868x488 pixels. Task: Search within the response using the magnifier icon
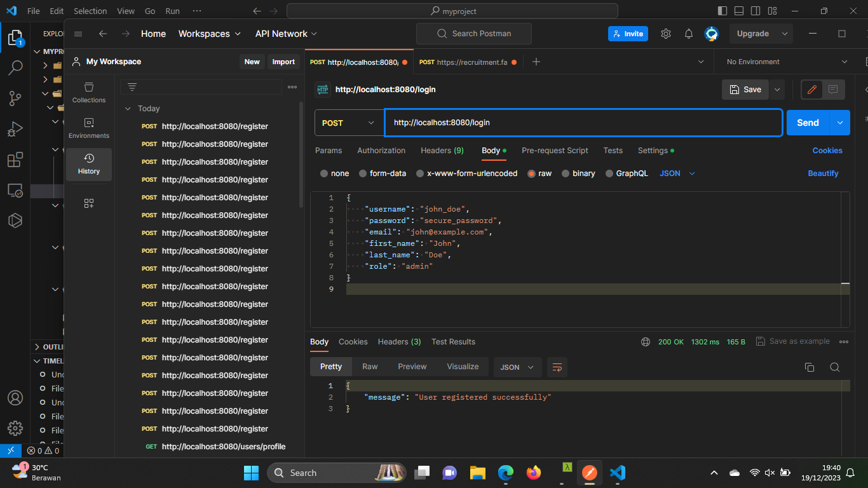click(x=835, y=367)
